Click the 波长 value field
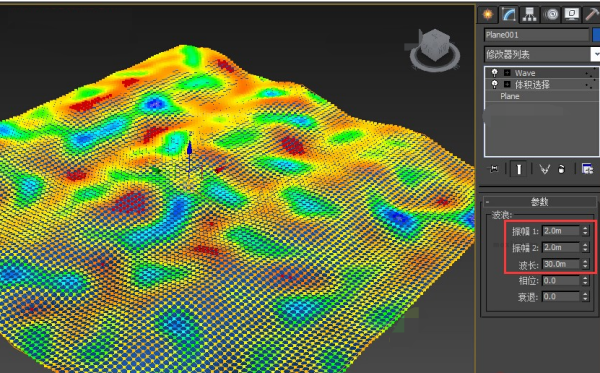The width and height of the screenshot is (600, 373). [561, 264]
